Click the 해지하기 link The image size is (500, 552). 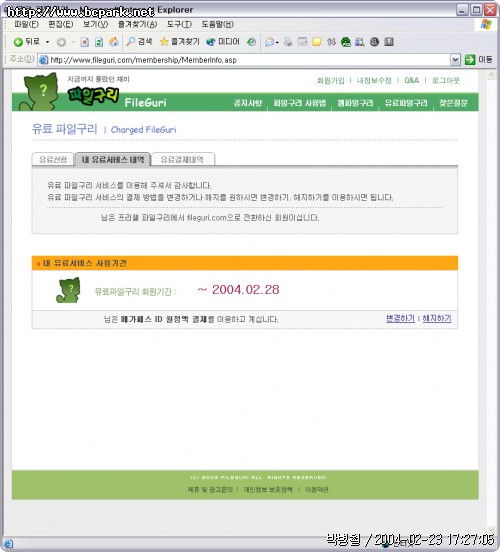[437, 318]
